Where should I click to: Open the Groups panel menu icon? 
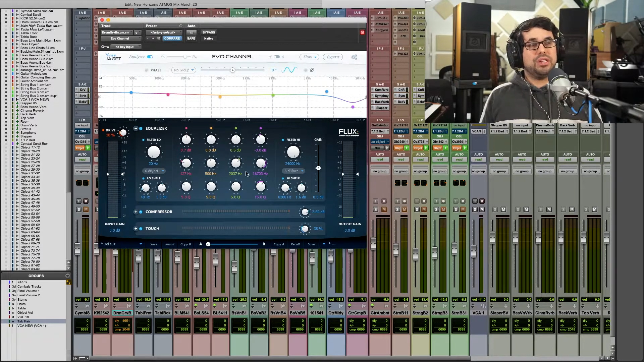(x=67, y=276)
